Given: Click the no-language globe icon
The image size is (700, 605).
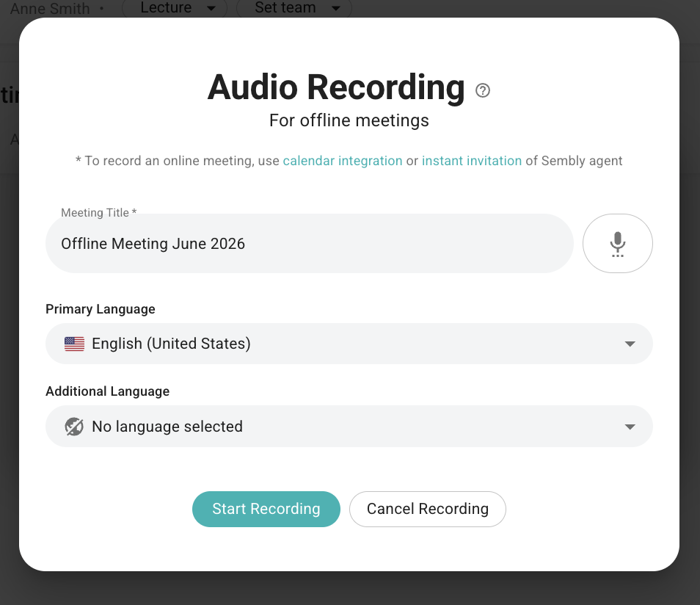Looking at the screenshot, I should pyautogui.click(x=74, y=427).
